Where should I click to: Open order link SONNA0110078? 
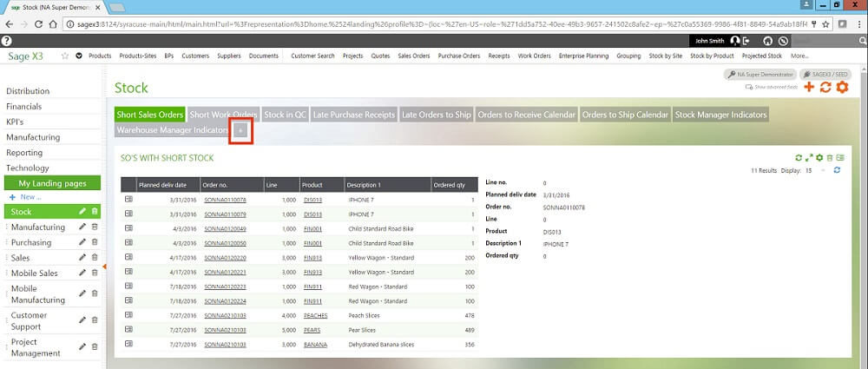225,200
